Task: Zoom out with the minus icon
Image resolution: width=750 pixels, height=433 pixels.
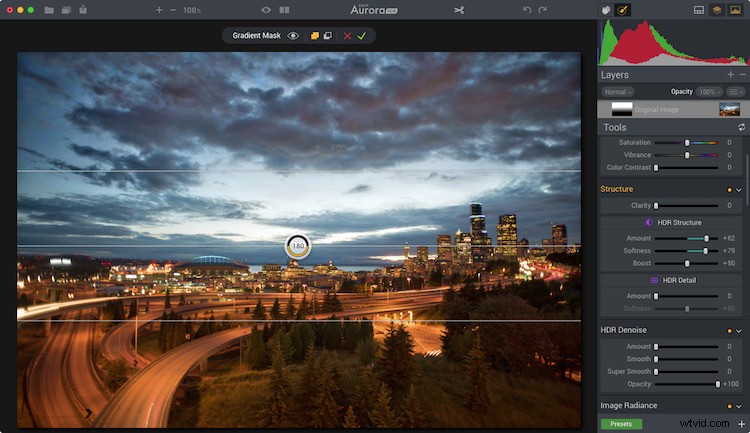Action: (x=173, y=10)
